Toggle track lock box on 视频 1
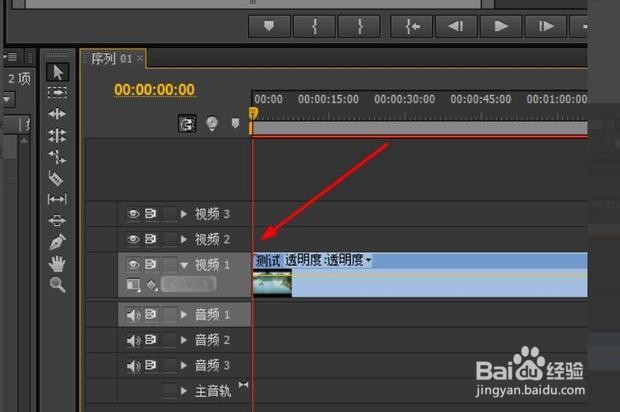The height and width of the screenshot is (412, 620). click(x=170, y=264)
